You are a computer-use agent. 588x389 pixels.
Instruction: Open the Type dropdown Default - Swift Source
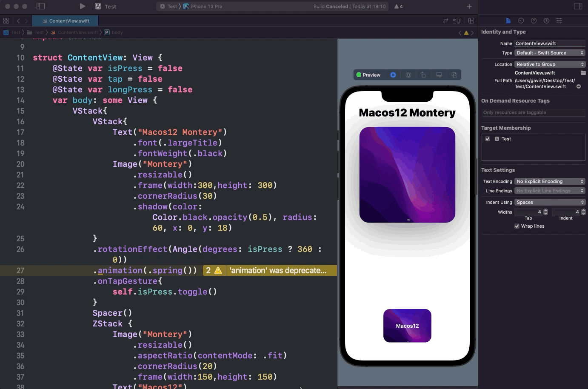pos(550,53)
